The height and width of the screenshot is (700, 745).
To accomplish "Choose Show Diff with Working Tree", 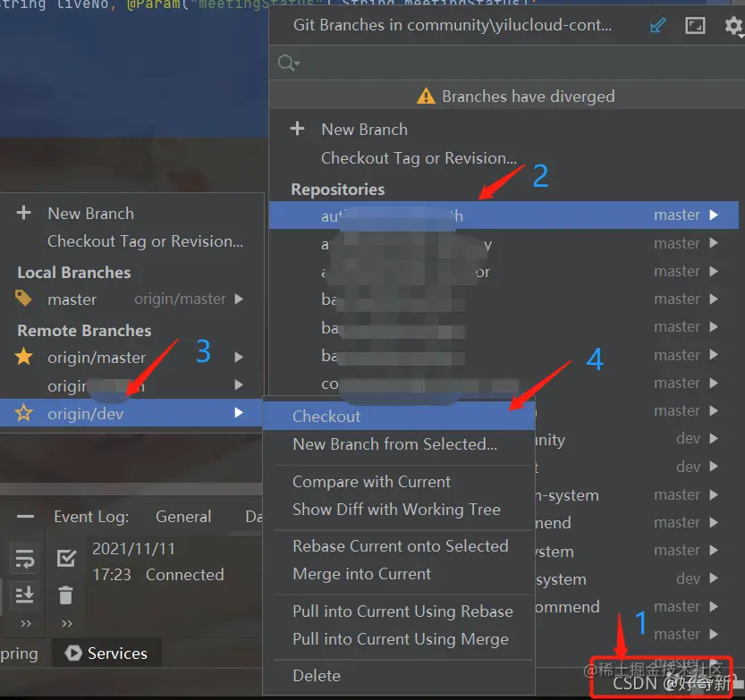I will pos(399,509).
